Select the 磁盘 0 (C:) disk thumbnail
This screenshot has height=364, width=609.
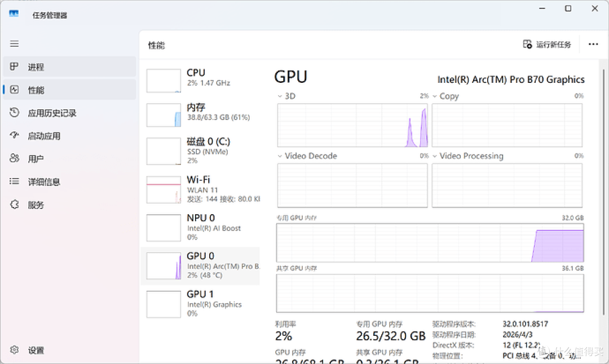pyautogui.click(x=164, y=152)
